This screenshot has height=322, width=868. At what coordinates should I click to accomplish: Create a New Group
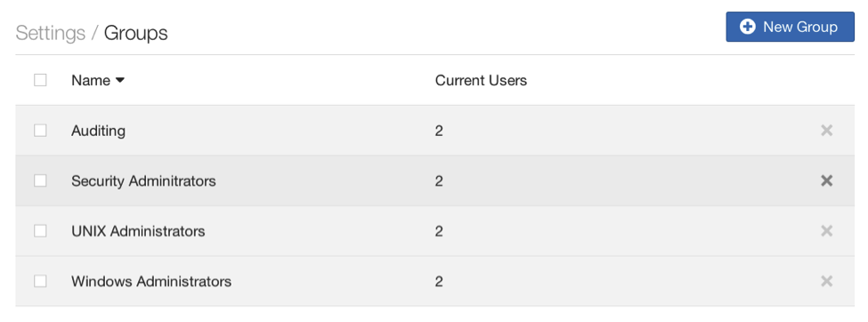(790, 27)
